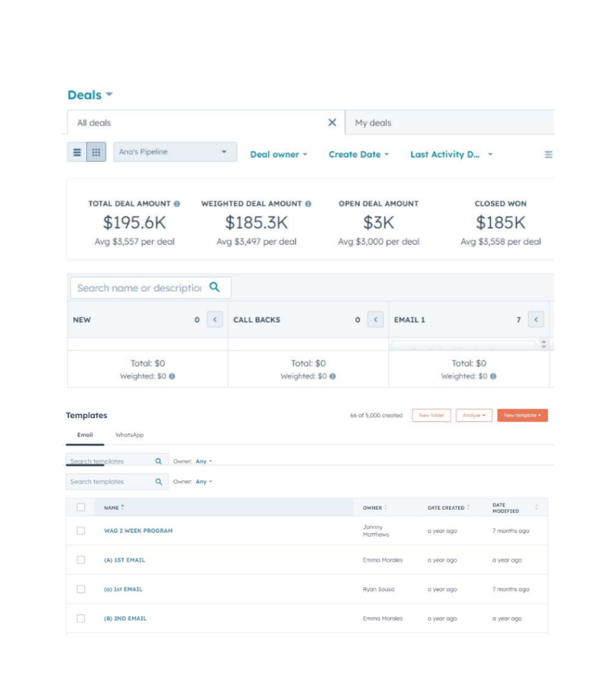Click the Search name or description field

[x=139, y=288]
